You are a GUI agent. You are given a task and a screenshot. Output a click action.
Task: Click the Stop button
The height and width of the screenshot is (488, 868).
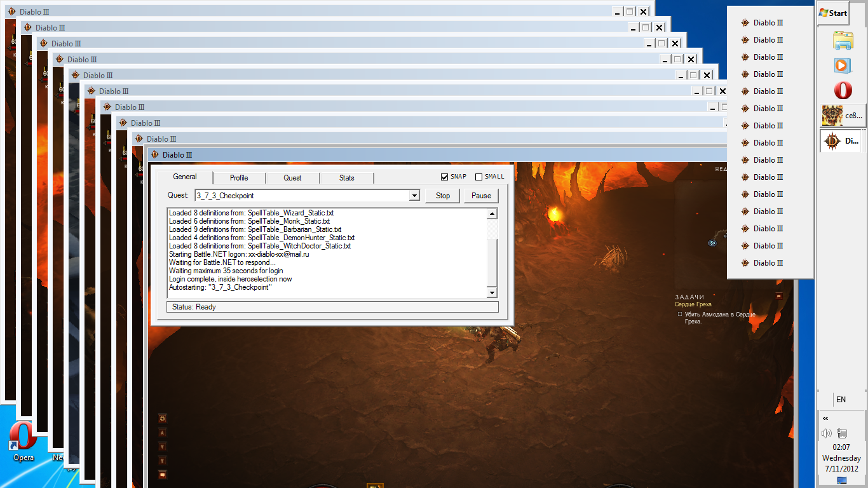[443, 196]
